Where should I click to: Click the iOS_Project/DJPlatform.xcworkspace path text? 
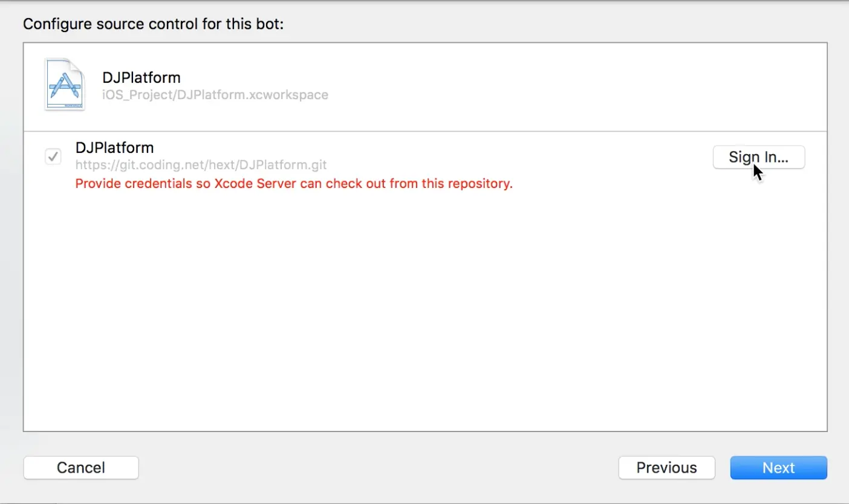tap(215, 95)
